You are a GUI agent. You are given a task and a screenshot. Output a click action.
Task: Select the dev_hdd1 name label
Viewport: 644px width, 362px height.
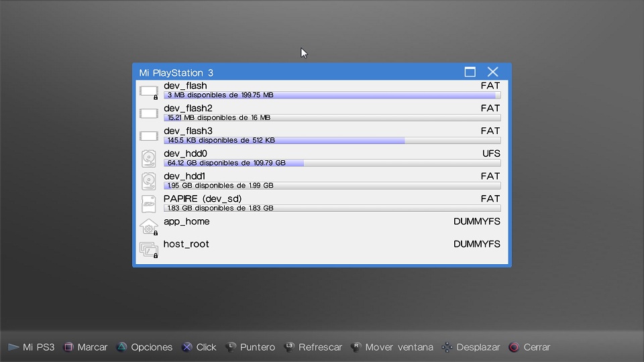tap(184, 176)
